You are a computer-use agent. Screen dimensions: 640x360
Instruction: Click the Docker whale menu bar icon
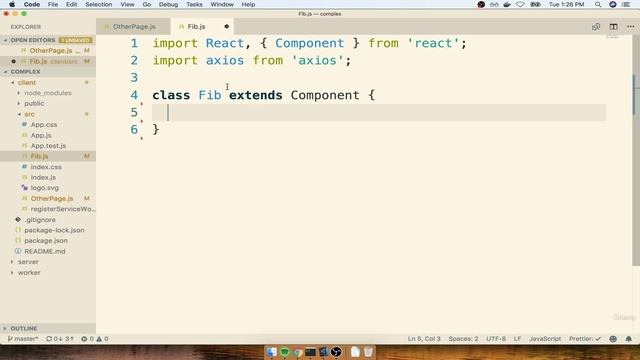pyautogui.click(x=507, y=4)
